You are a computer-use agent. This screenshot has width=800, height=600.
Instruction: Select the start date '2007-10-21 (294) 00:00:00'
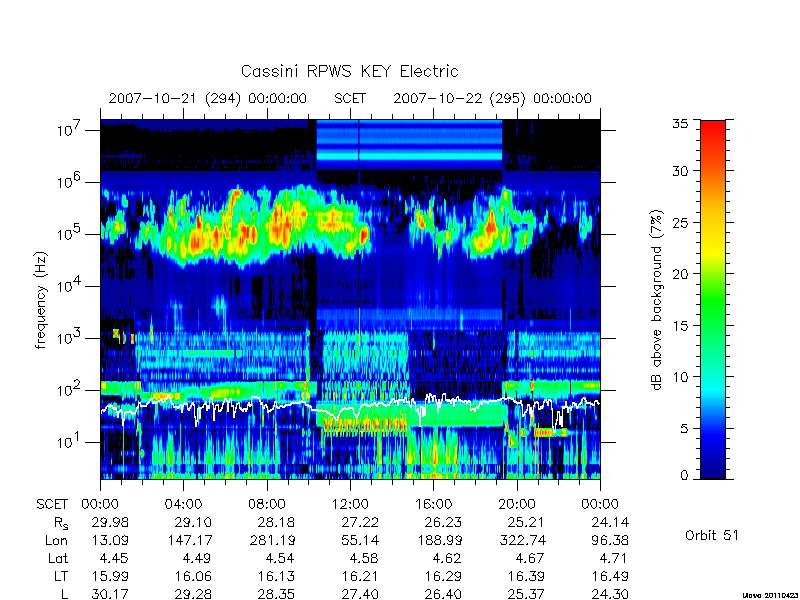pyautogui.click(x=208, y=98)
